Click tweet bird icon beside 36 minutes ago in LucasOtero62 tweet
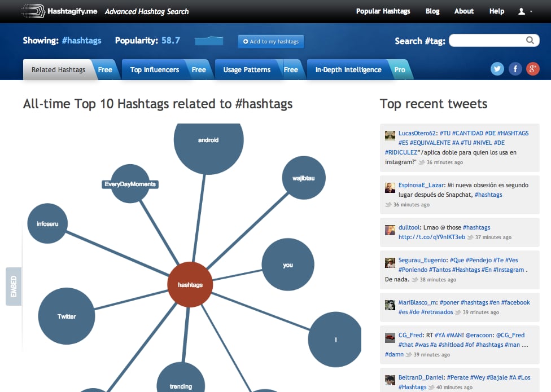 pyautogui.click(x=421, y=162)
